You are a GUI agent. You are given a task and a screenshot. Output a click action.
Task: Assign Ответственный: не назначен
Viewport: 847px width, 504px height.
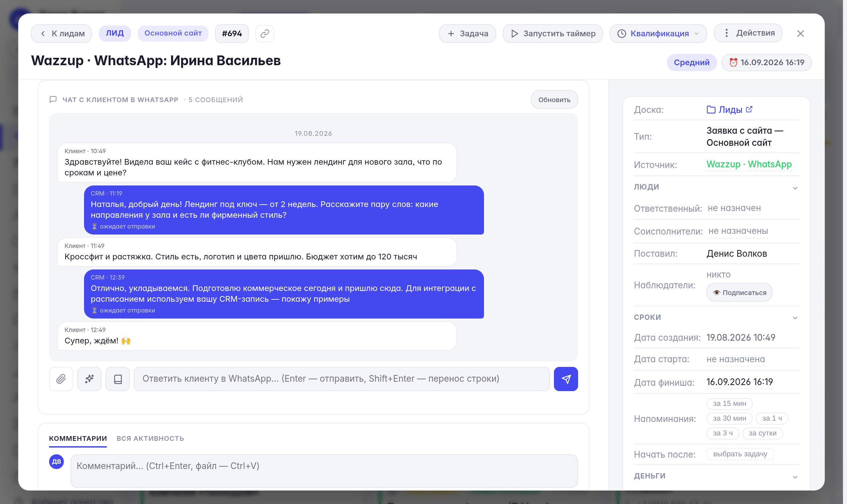734,208
